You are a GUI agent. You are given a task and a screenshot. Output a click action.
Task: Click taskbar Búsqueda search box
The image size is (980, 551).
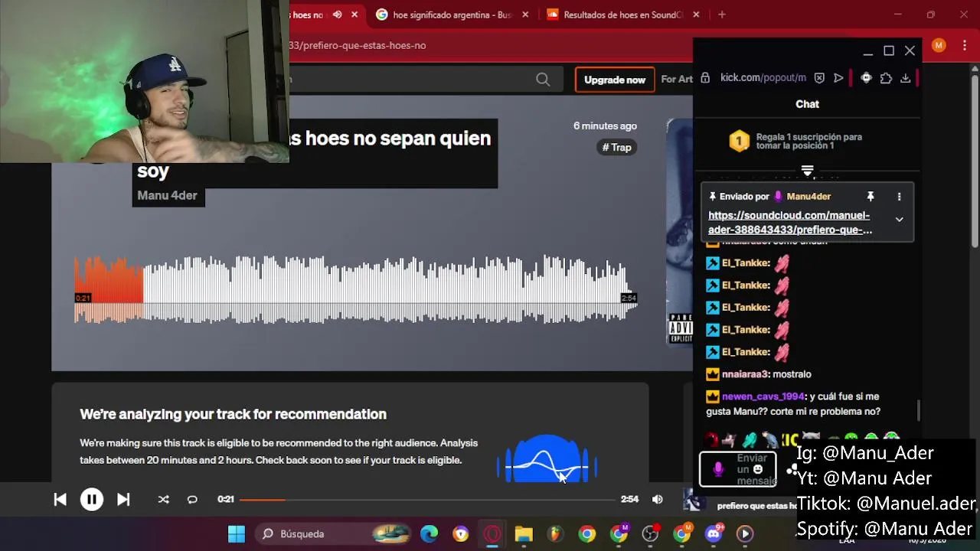334,533
